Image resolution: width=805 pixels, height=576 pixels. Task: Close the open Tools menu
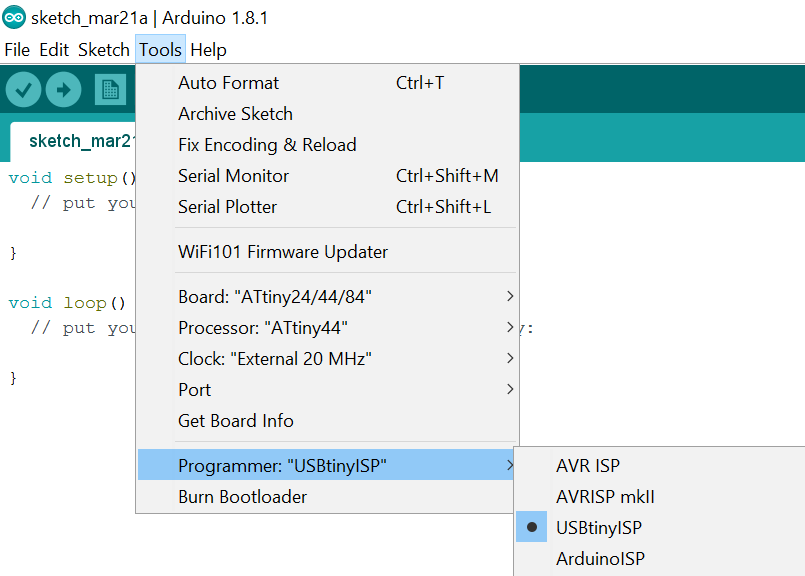pyautogui.click(x=160, y=50)
